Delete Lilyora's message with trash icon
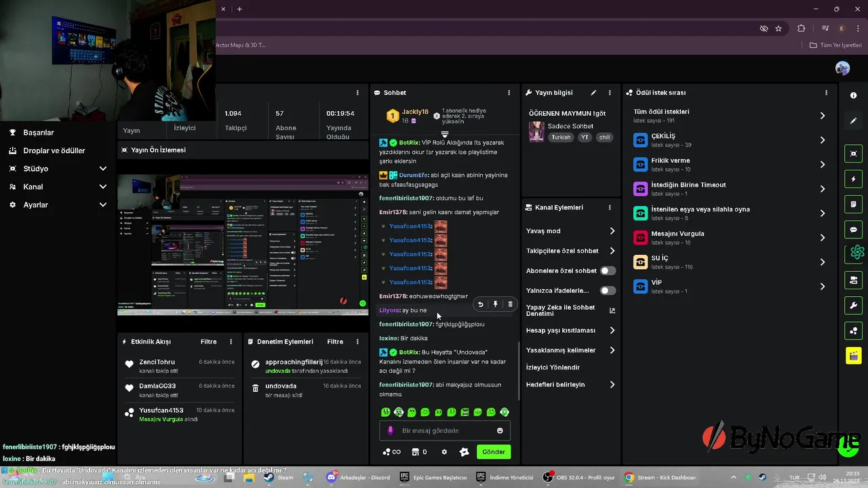Viewport: 868px width, 488px height. [510, 304]
